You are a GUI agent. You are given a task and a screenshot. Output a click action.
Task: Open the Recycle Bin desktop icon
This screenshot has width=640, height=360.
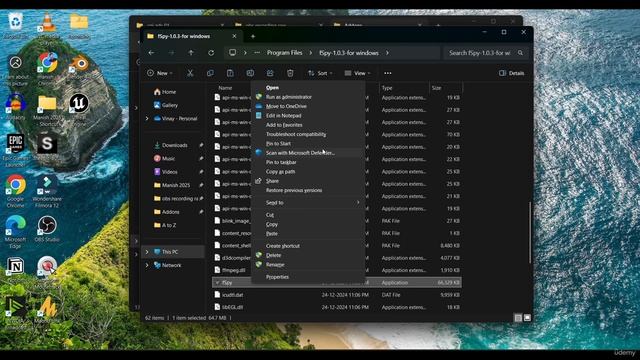(x=16, y=22)
